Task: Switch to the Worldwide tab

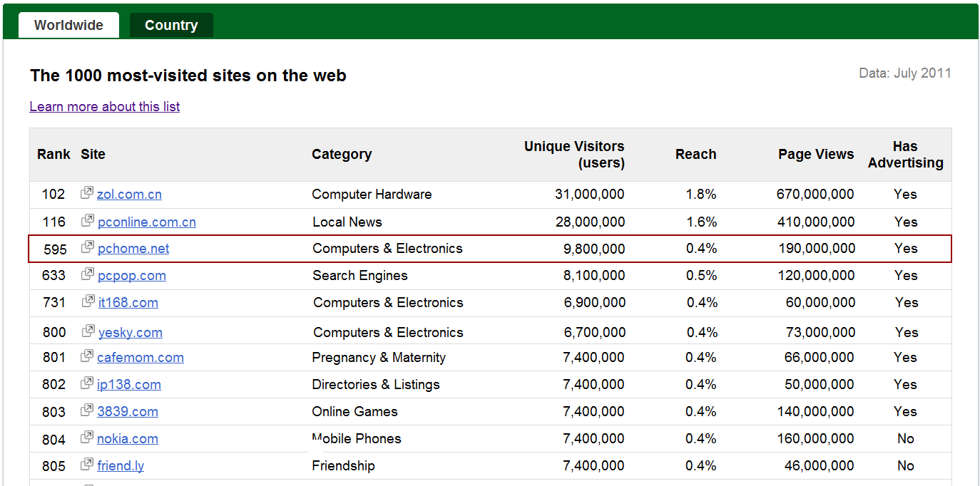Action: click(68, 25)
